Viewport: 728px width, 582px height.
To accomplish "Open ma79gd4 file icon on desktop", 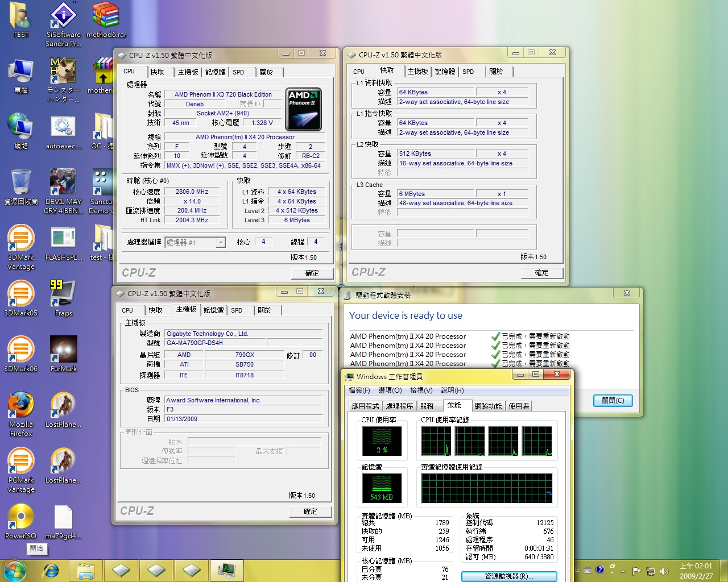I will [63, 521].
